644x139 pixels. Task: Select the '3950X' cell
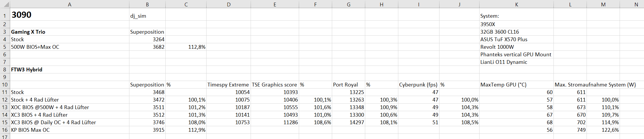click(x=516, y=24)
